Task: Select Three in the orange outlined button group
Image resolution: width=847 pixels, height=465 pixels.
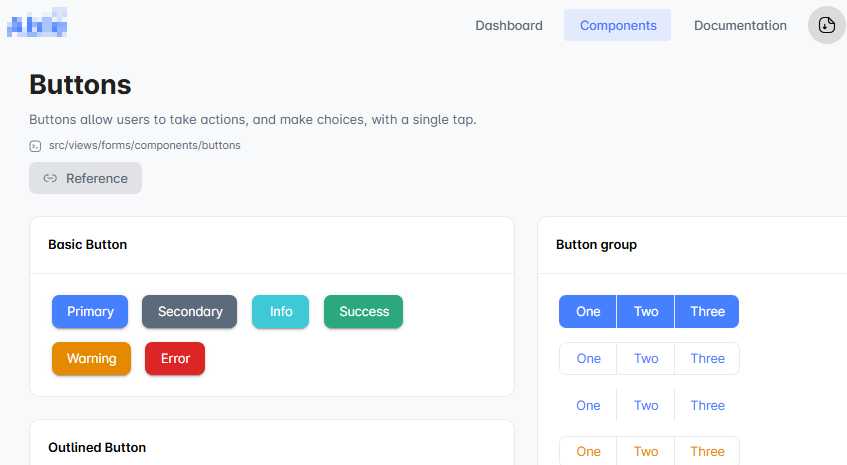Action: click(x=707, y=451)
